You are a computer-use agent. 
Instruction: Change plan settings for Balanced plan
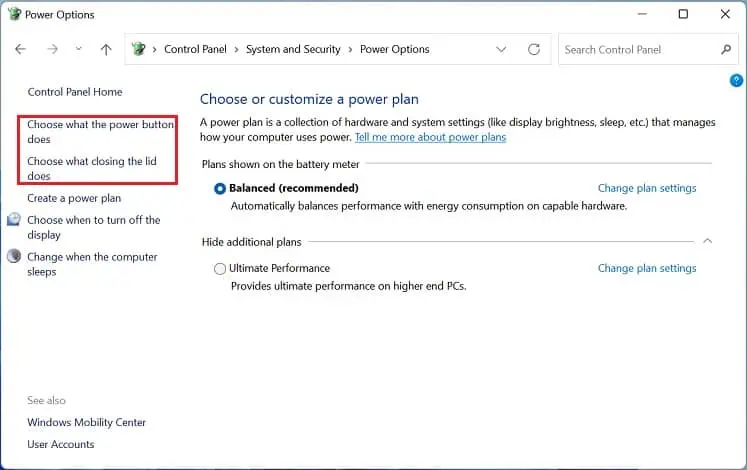pos(647,188)
